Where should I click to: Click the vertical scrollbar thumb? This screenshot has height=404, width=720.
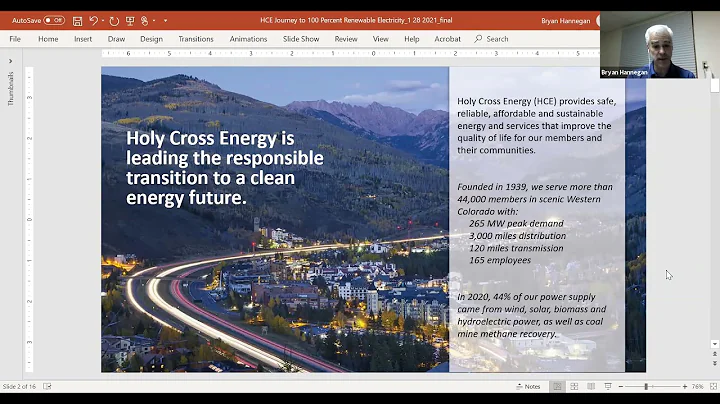(714, 85)
